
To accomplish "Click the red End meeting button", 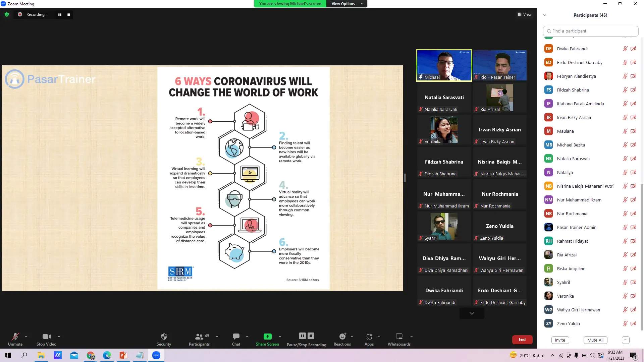I will click(x=522, y=340).
